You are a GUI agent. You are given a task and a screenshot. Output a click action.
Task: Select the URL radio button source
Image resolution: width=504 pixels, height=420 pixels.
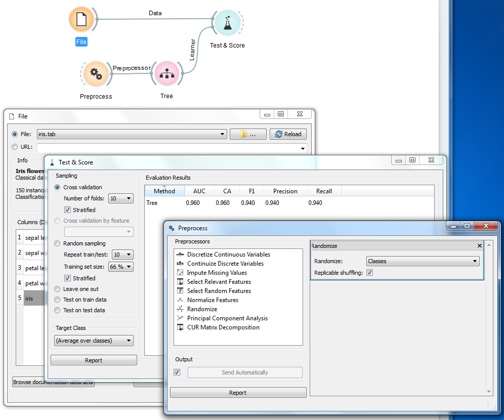pos(15,147)
